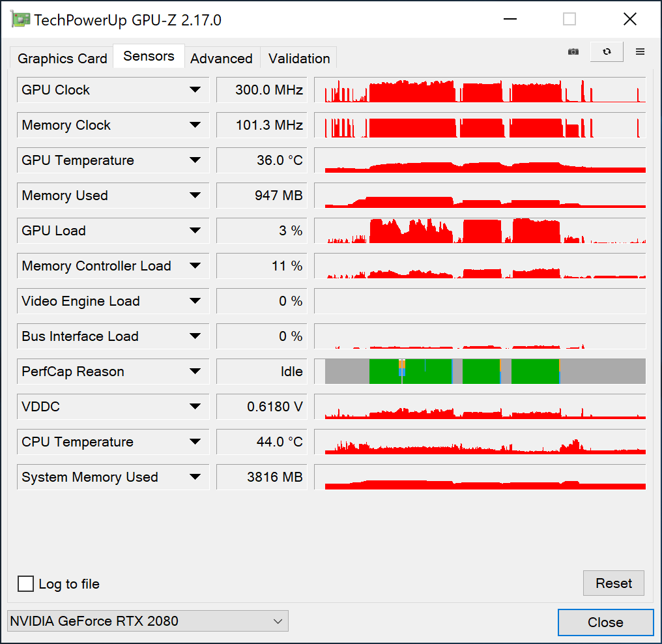The image size is (662, 644).
Task: Click the System Memory Used history graph
Action: point(480,476)
